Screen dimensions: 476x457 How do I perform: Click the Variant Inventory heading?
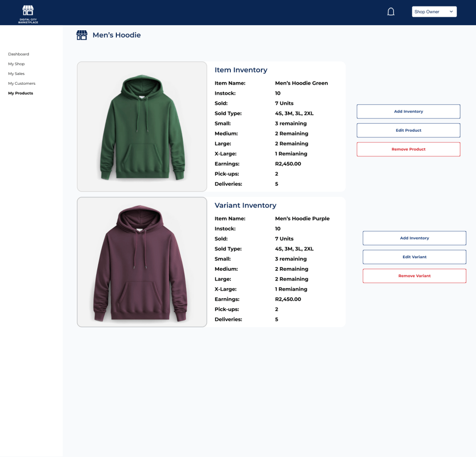click(245, 205)
